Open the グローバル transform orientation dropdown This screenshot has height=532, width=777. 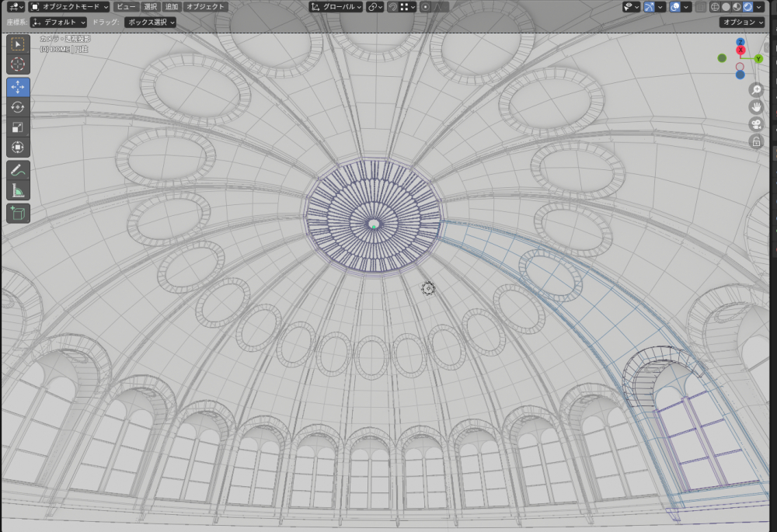[x=336, y=7]
